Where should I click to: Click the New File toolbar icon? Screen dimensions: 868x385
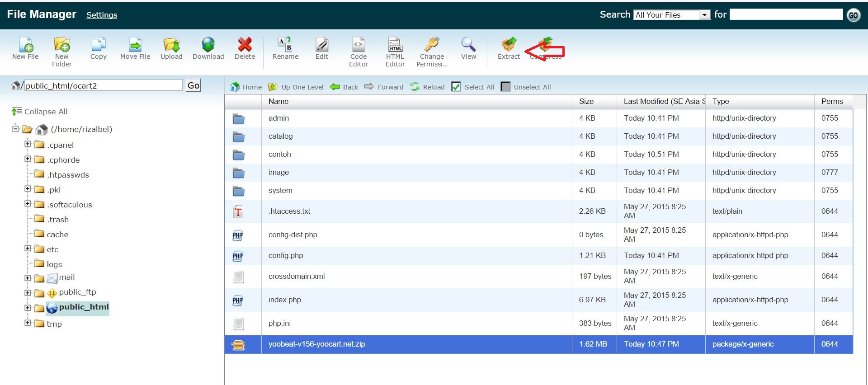pyautogui.click(x=26, y=45)
